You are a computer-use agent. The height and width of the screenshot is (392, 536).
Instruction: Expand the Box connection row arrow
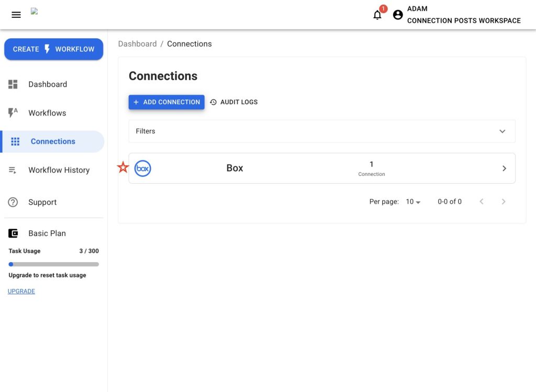pos(504,169)
